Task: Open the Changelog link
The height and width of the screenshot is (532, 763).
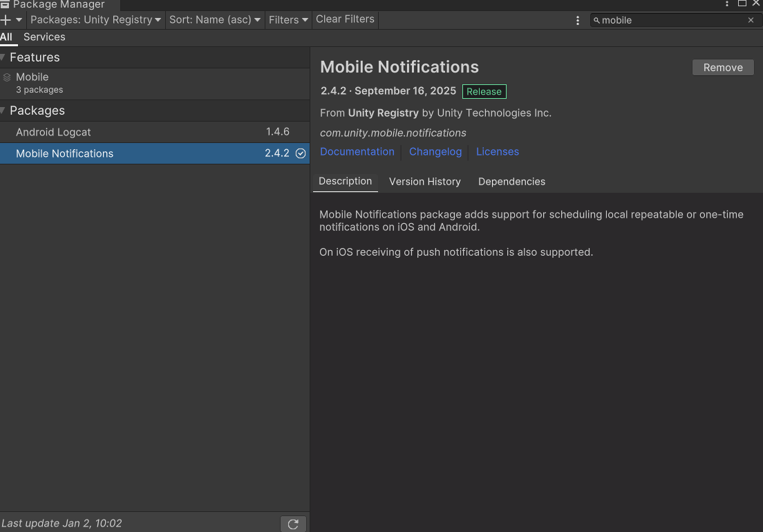Action: [x=435, y=152]
